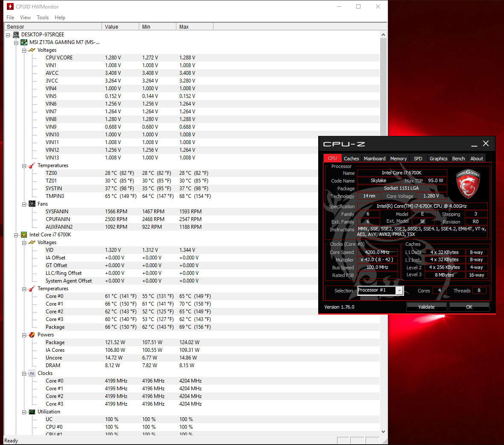Open the Tools menu
Image resolution: width=504 pixels, height=445 pixels.
pyautogui.click(x=43, y=18)
